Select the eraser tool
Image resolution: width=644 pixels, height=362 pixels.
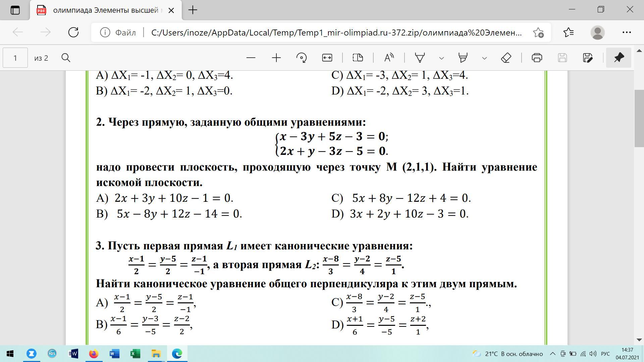pyautogui.click(x=506, y=58)
